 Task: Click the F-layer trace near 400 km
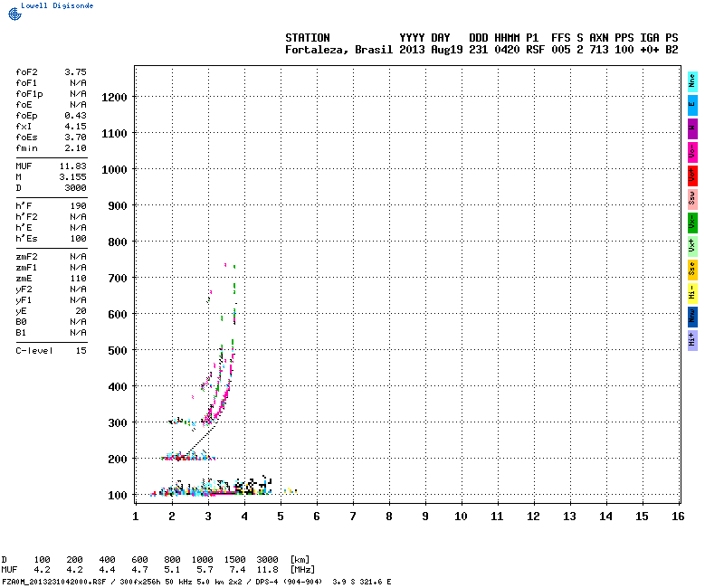pyautogui.click(x=228, y=387)
